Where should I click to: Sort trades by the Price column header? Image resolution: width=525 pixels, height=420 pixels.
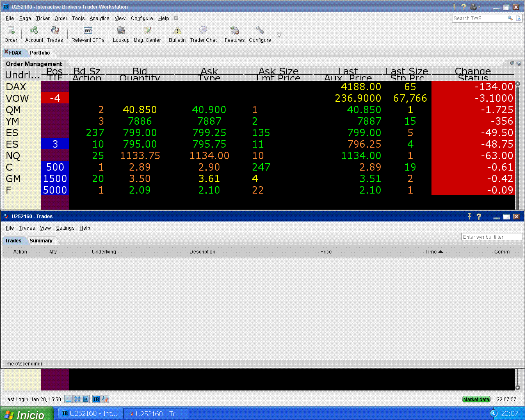pos(326,252)
